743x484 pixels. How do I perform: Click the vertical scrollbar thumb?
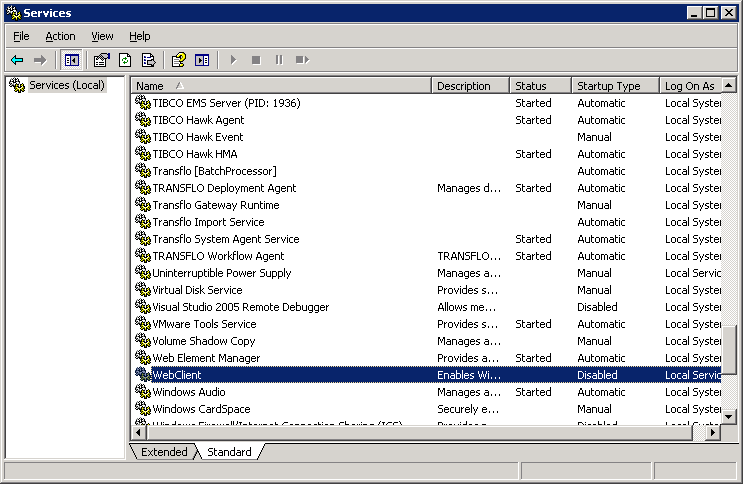click(x=729, y=350)
